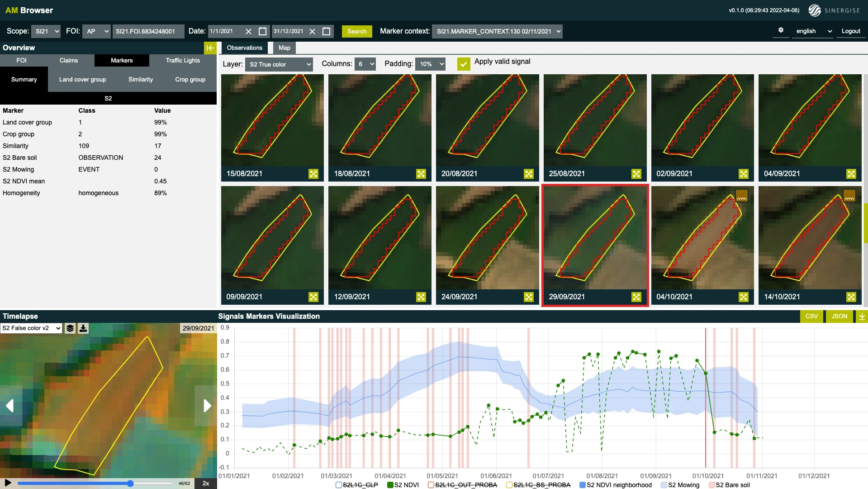Expand the 15/08/2021 observation fullscreen
The height and width of the screenshot is (489, 868).
(313, 174)
